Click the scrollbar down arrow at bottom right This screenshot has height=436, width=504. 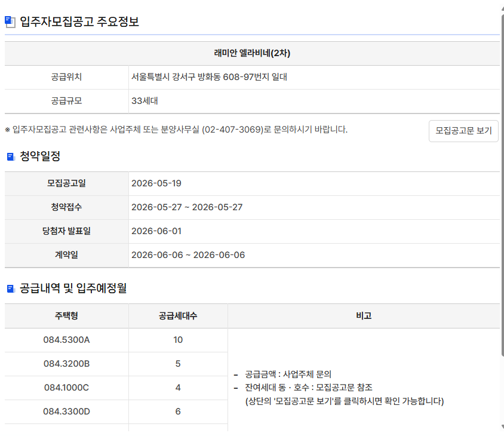(x=502, y=427)
